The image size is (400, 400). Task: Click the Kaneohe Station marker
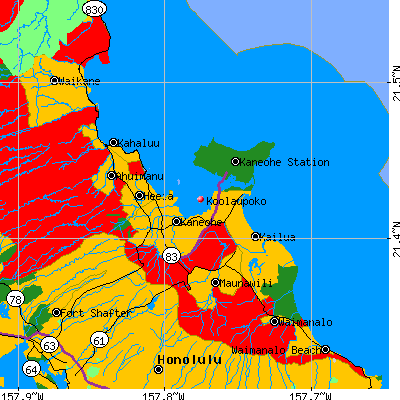[x=235, y=162]
